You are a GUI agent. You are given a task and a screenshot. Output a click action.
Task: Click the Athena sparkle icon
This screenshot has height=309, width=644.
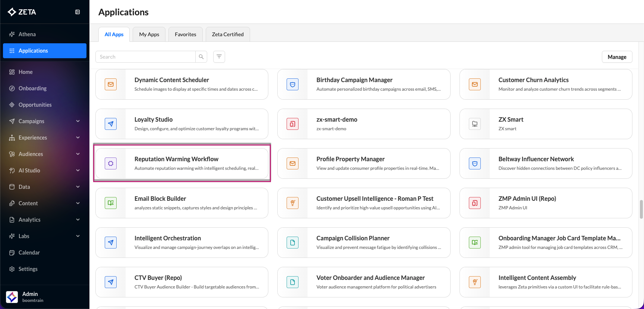click(x=12, y=34)
